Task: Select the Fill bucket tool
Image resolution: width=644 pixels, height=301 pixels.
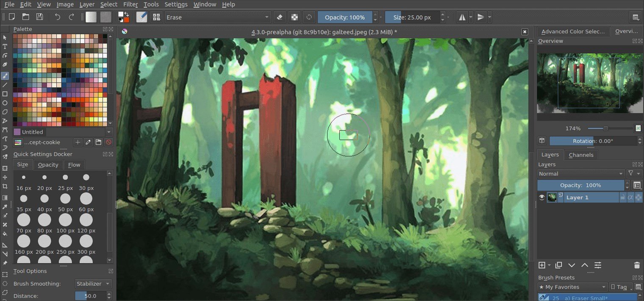Action: pos(5,234)
